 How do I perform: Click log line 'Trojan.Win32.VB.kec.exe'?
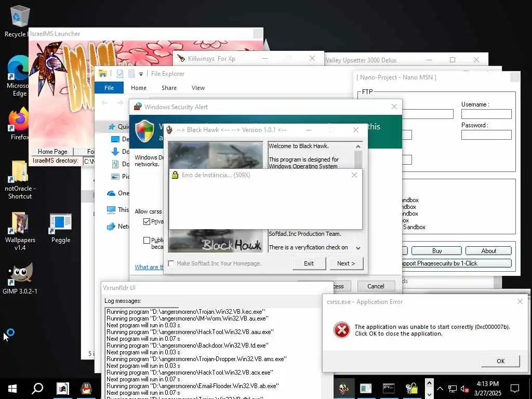pos(186,312)
